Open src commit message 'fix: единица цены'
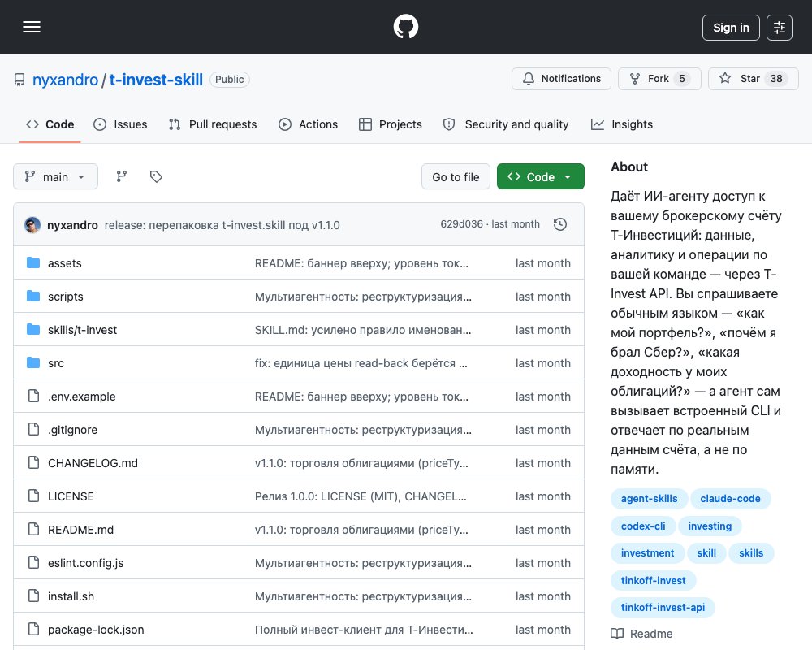Image resolution: width=812 pixels, height=650 pixels. tap(361, 363)
